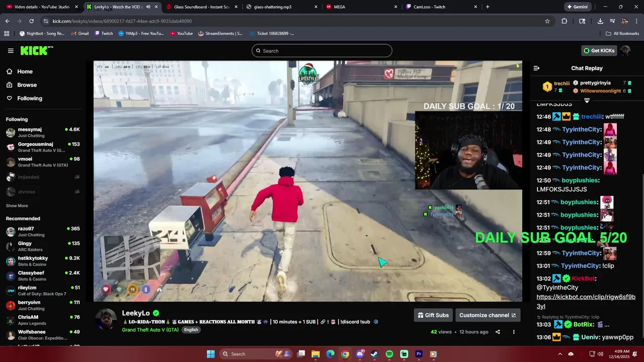Open the kickbot clip link in chat
644x362 pixels.
(586, 302)
